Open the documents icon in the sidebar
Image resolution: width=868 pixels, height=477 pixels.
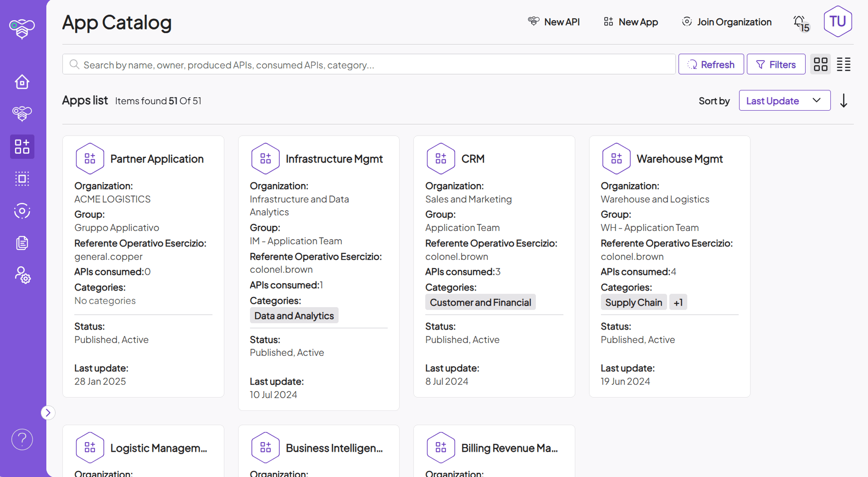(x=22, y=243)
